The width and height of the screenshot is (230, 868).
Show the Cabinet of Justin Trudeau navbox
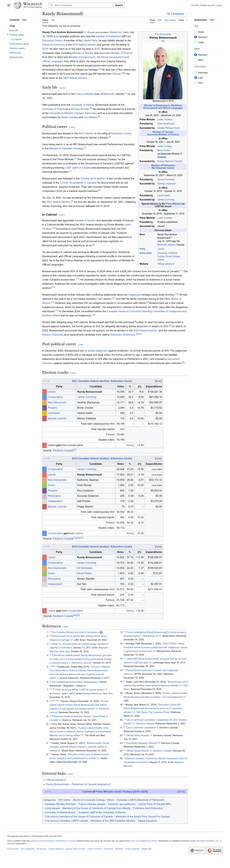point(181,792)
